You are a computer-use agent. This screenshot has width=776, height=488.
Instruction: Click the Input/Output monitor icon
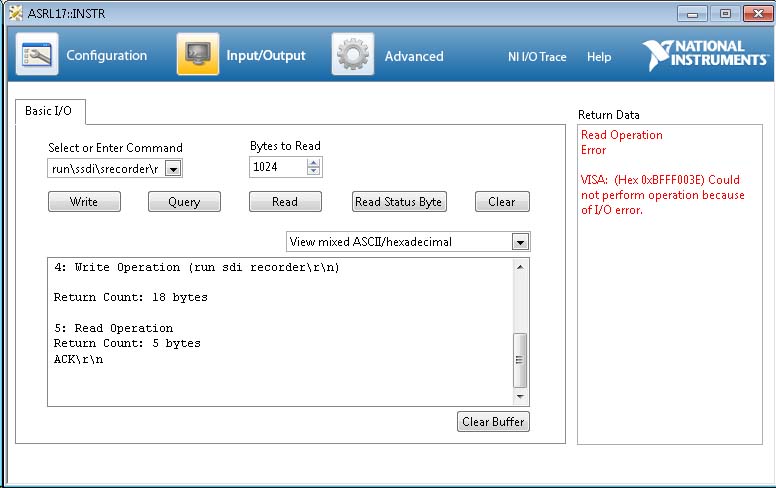click(198, 54)
